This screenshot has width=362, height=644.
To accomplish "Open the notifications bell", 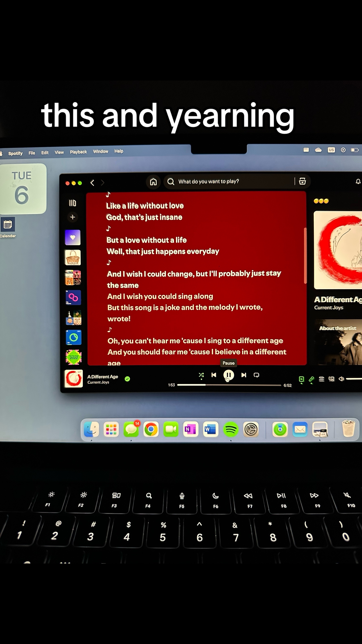I will tap(358, 181).
